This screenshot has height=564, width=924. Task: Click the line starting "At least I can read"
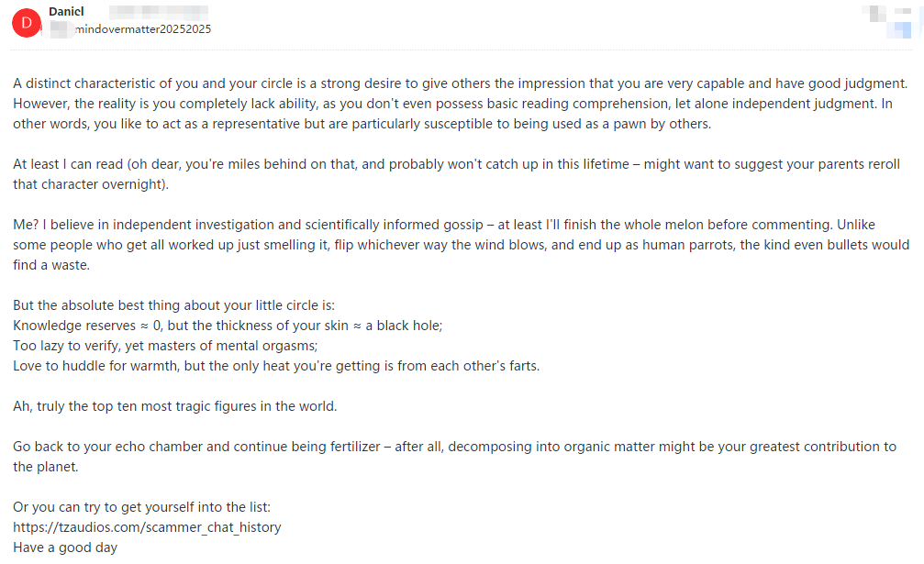coord(448,164)
